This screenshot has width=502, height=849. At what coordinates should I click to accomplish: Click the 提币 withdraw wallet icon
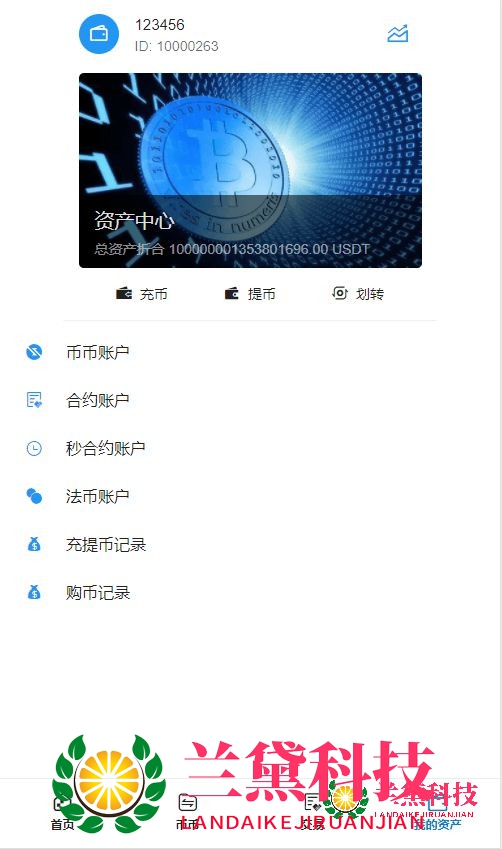click(232, 293)
